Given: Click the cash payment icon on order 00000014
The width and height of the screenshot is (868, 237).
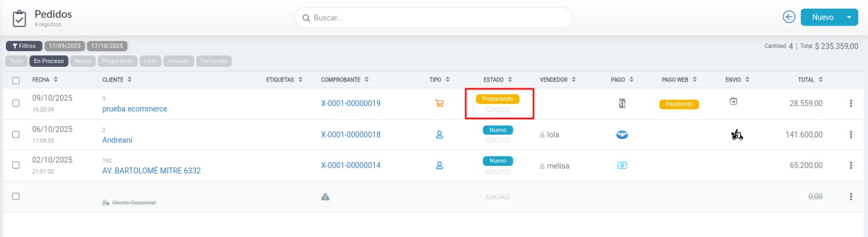Looking at the screenshot, I should [622, 165].
